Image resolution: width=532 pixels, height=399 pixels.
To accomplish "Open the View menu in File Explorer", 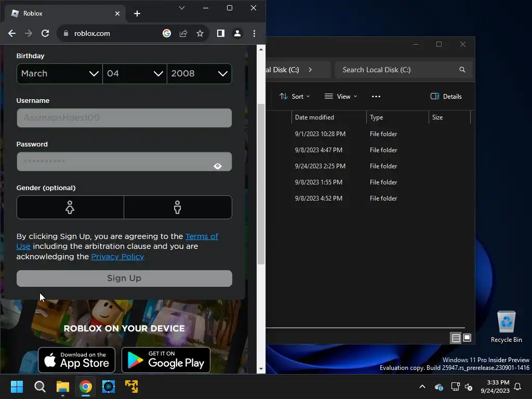I will click(341, 96).
